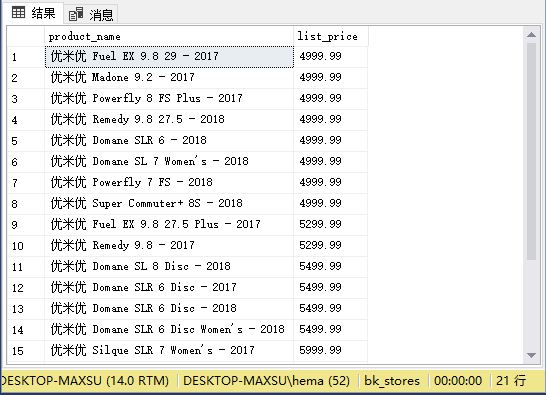This screenshot has width=546, height=395.
Task: Select list_price 4999.99 in row 4
Action: click(330, 119)
